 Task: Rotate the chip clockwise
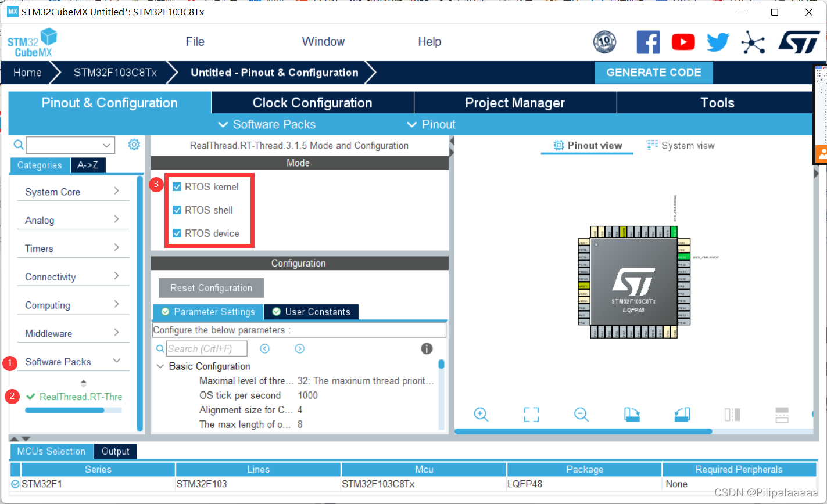(632, 415)
